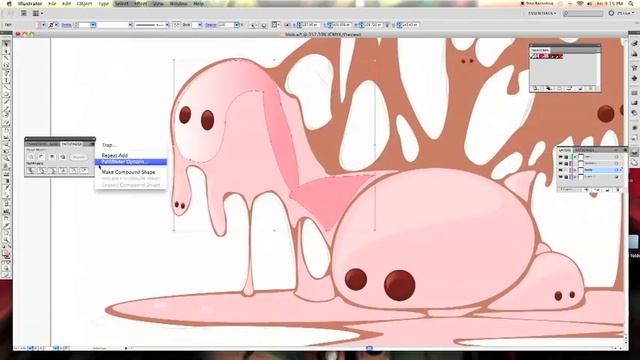Hide the highlighted blue layer via eye icon
Screen dimensions: 640x360
point(561,170)
